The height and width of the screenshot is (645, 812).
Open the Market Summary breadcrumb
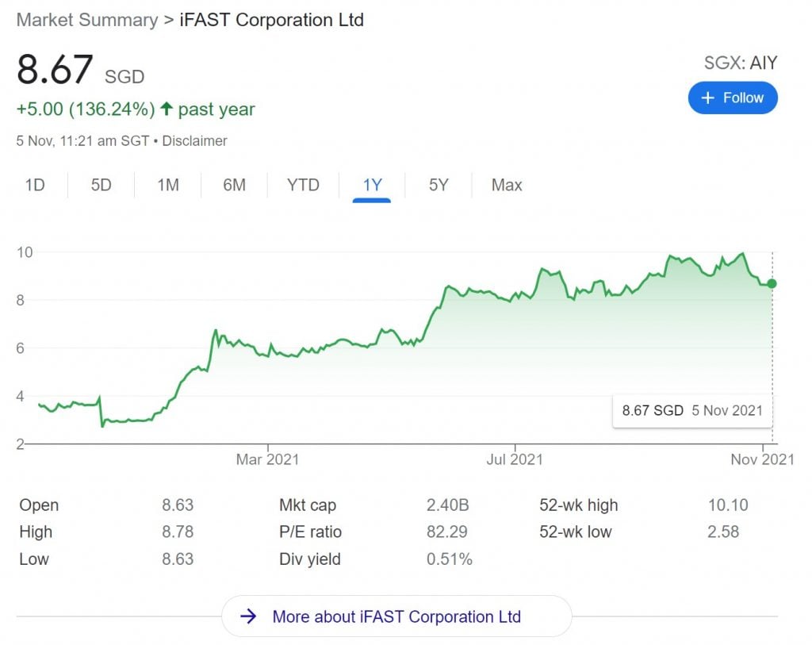[x=87, y=20]
